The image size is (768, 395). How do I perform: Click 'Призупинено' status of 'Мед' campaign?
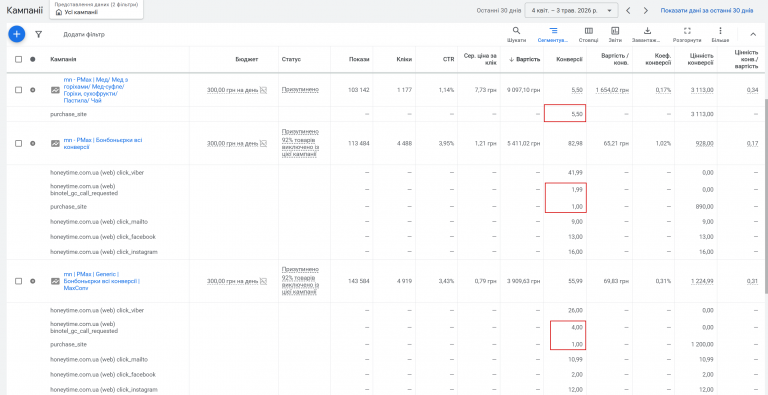tap(300, 90)
